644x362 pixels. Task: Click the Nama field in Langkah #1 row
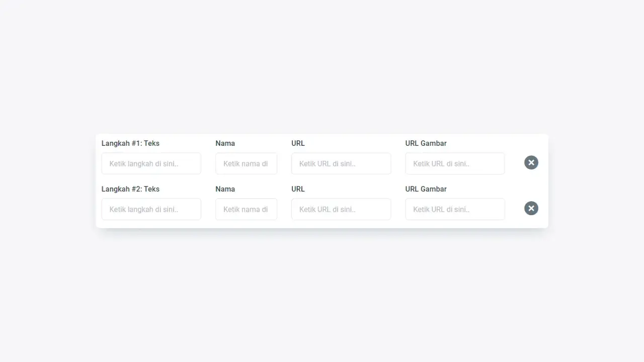tap(246, 163)
